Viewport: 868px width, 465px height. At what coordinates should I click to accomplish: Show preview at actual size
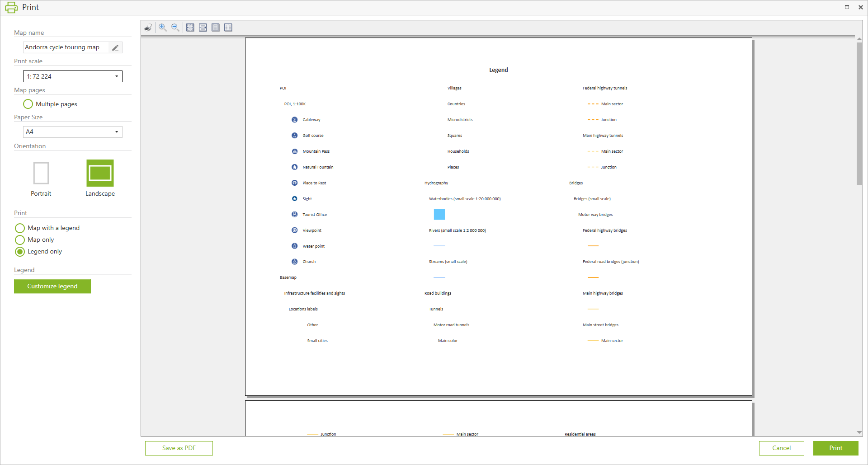(x=190, y=28)
